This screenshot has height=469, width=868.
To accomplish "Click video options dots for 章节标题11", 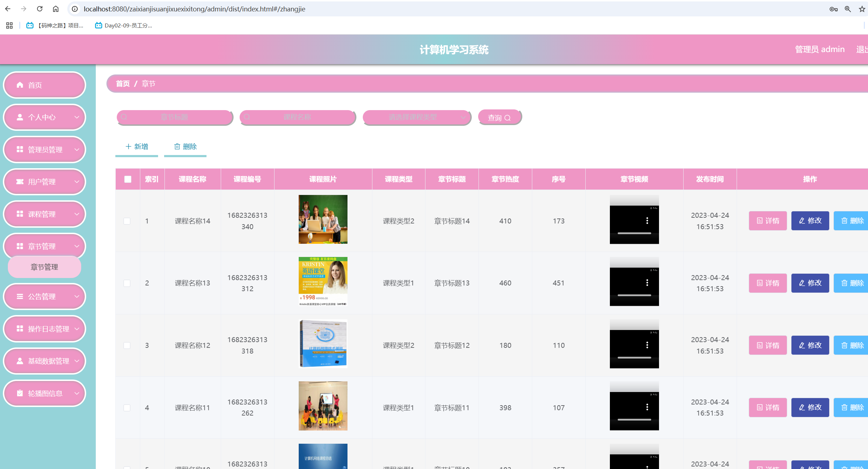I will click(x=647, y=407).
